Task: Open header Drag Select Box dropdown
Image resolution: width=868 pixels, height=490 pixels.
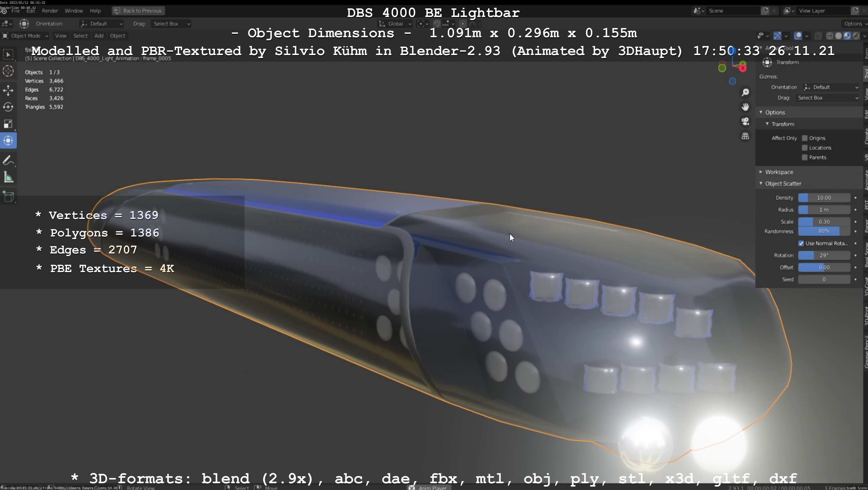Action: click(x=171, y=23)
